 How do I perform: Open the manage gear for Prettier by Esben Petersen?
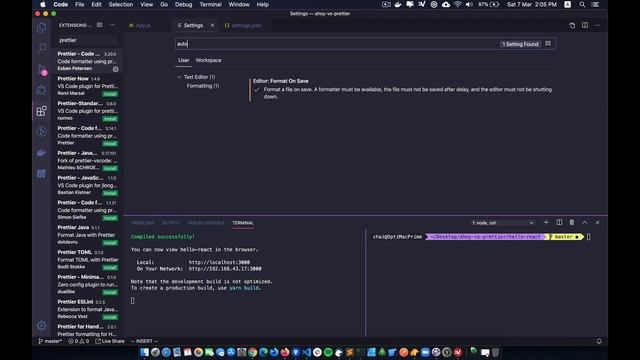(x=116, y=69)
